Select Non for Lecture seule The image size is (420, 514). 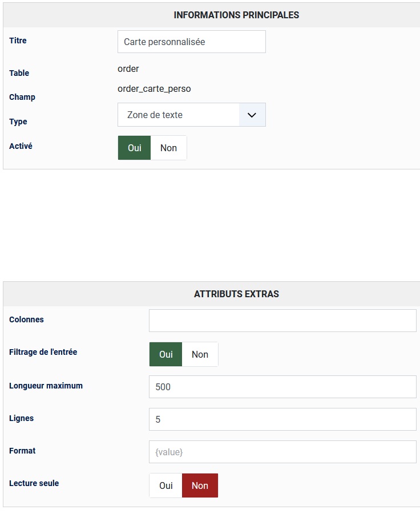(x=200, y=485)
